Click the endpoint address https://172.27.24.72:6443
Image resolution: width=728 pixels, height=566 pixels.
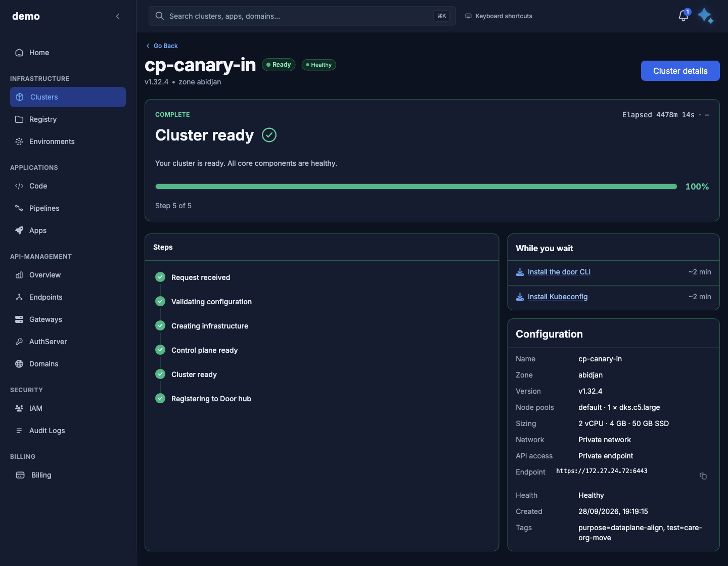click(602, 471)
